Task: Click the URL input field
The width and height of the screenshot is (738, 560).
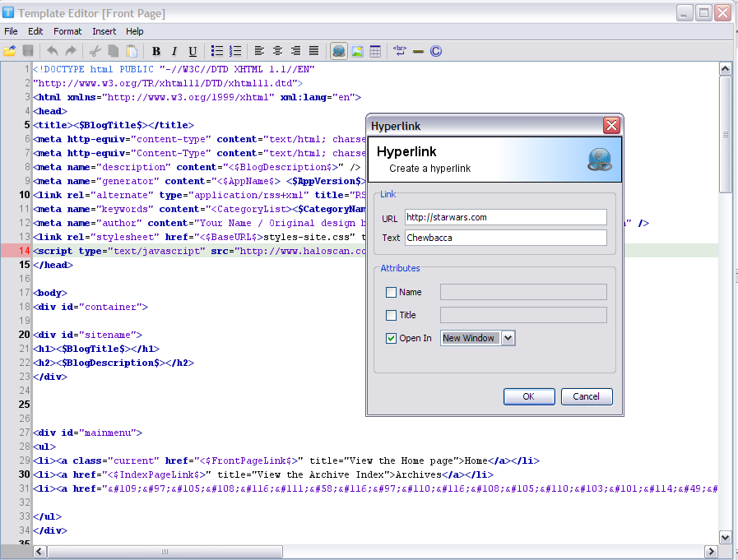Action: (x=505, y=217)
